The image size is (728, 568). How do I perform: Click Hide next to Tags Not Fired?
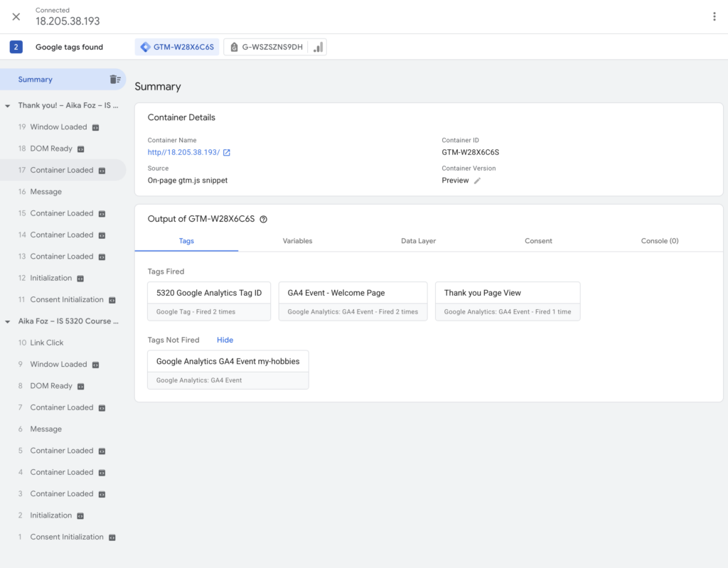(225, 340)
